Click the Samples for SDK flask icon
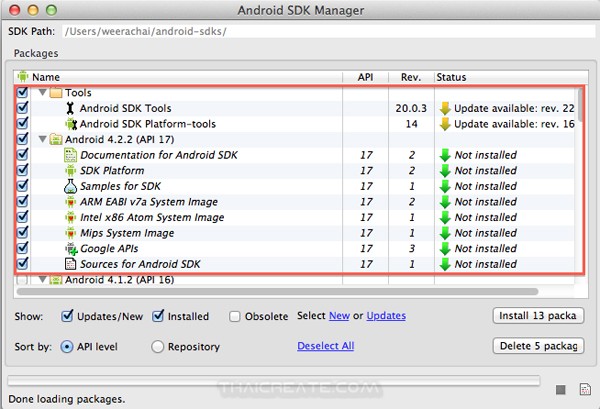 pos(70,186)
